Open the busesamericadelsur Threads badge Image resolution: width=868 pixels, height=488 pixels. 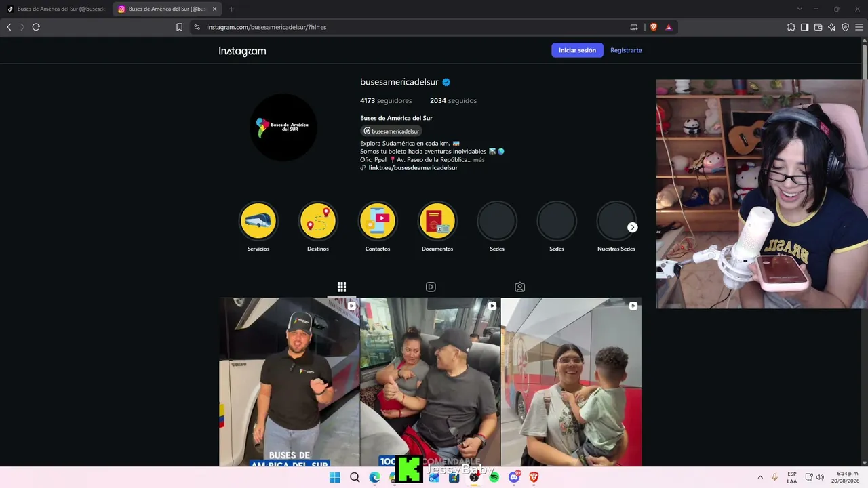[x=391, y=131]
